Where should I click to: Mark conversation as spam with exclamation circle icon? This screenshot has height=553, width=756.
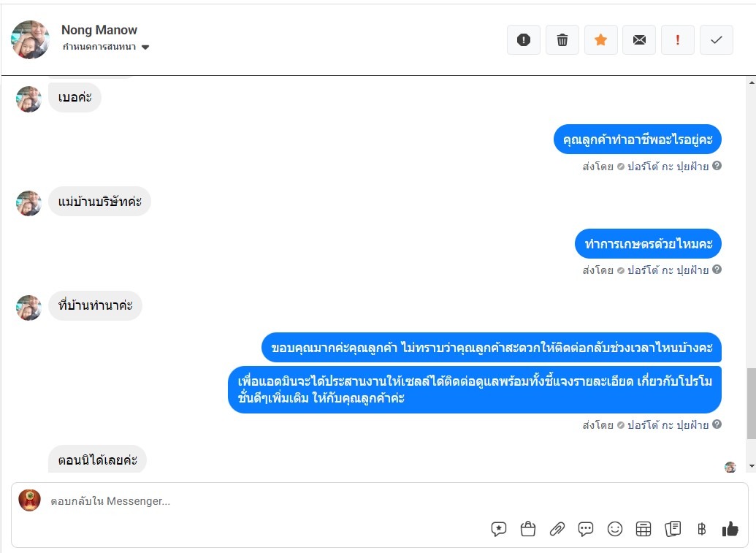pos(524,40)
